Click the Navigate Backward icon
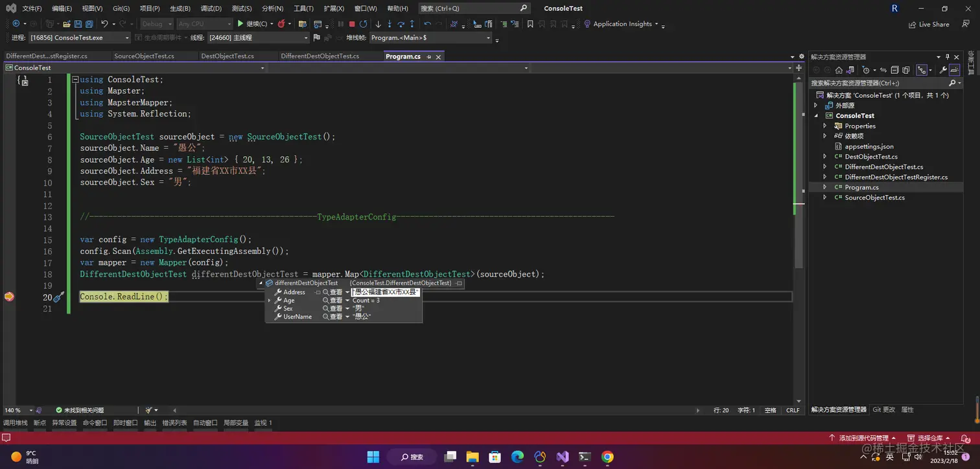The width and height of the screenshot is (980, 469). click(x=16, y=24)
